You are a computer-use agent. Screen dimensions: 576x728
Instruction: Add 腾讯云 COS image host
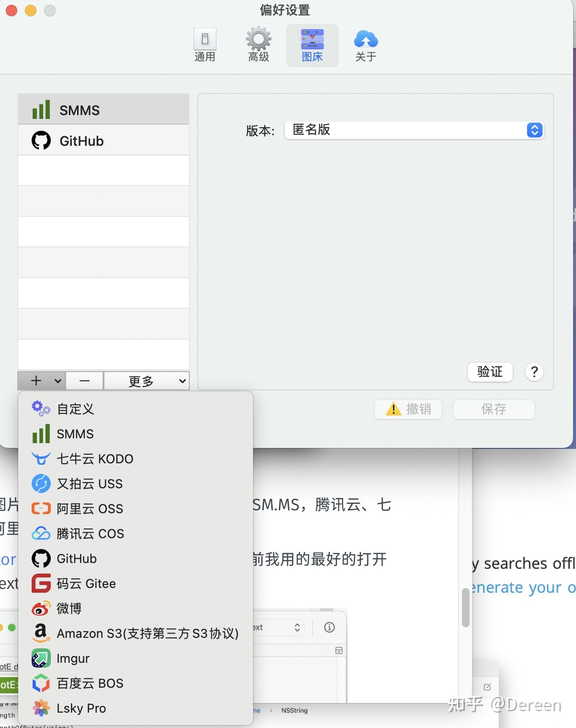(x=136, y=533)
